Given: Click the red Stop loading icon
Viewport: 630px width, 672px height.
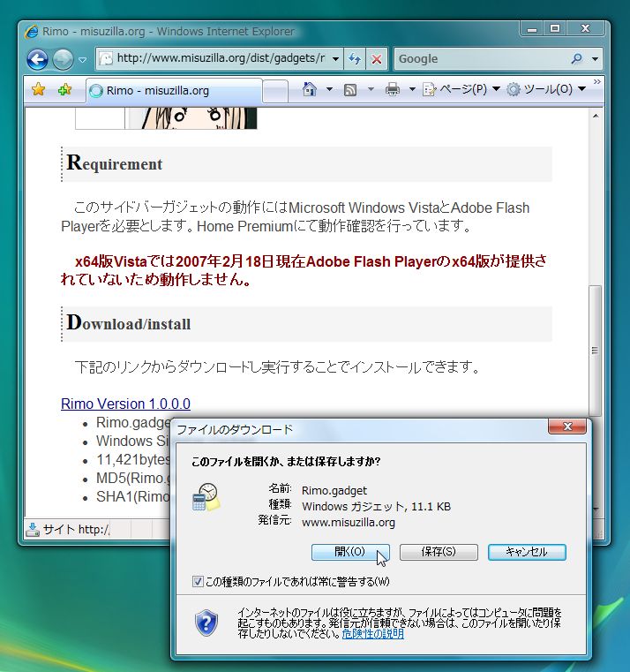Looking at the screenshot, I should [x=377, y=58].
